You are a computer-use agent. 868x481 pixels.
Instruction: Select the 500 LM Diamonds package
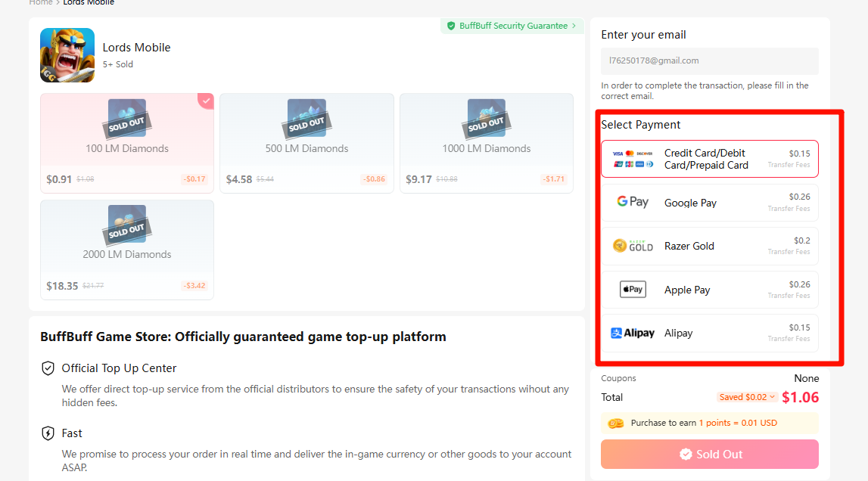click(x=306, y=143)
